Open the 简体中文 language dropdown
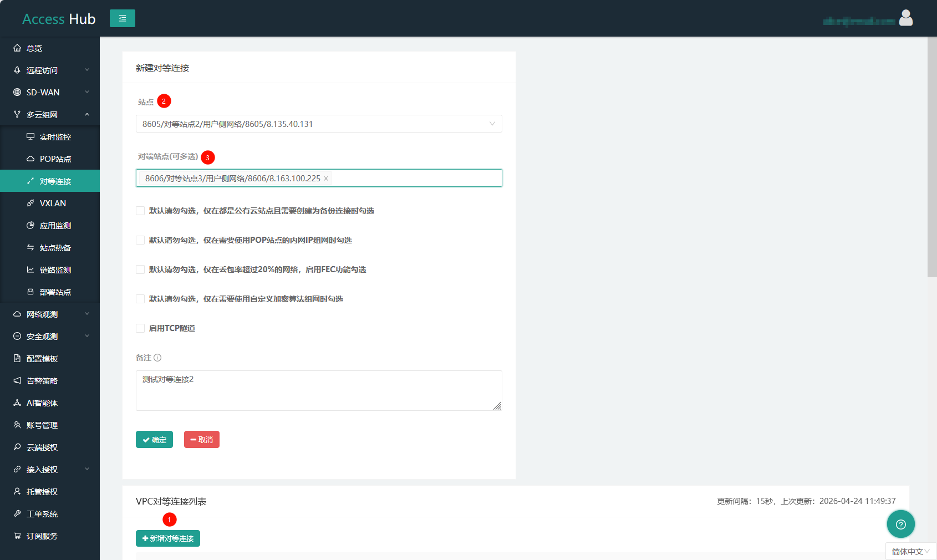Viewport: 937px width, 560px height. coord(911,552)
